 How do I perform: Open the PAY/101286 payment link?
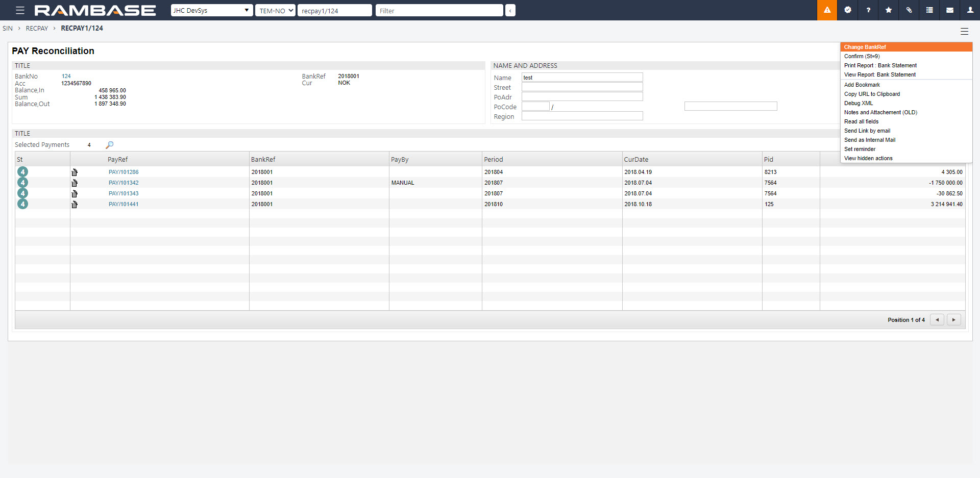tap(124, 172)
